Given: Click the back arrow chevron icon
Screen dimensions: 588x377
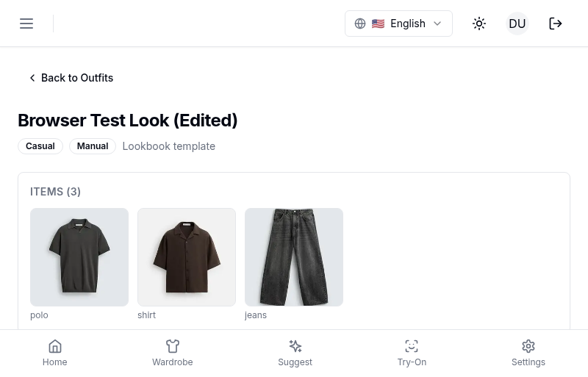Looking at the screenshot, I should point(32,78).
